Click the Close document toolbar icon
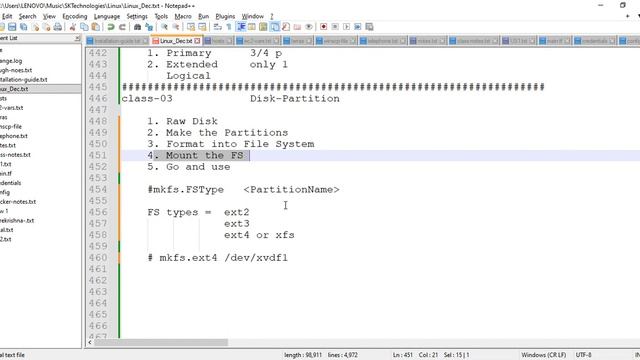This screenshot has height=360, width=640. coord(36,27)
